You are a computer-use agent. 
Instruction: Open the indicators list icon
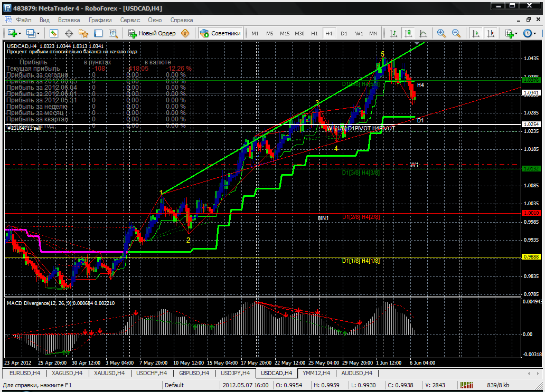(510, 33)
